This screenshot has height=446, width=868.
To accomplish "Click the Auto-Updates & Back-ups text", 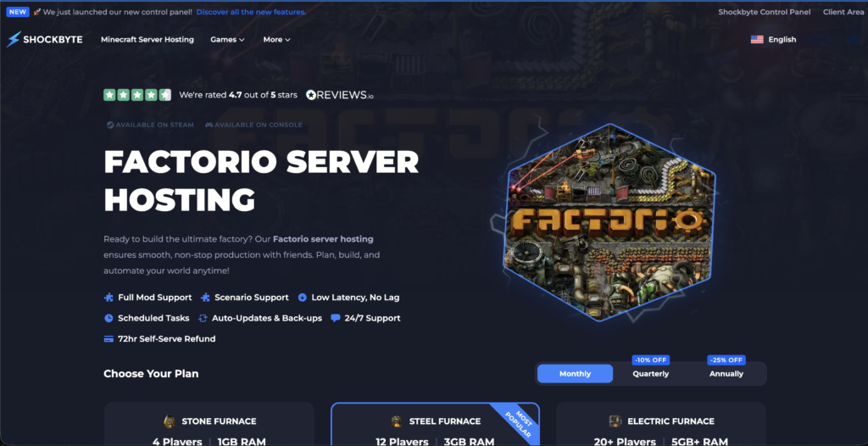I will (267, 319).
